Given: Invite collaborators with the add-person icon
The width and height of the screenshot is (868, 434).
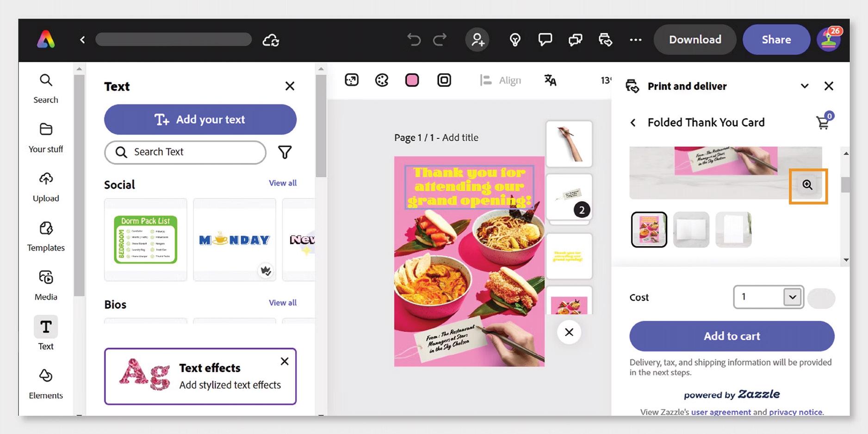Looking at the screenshot, I should pos(477,40).
